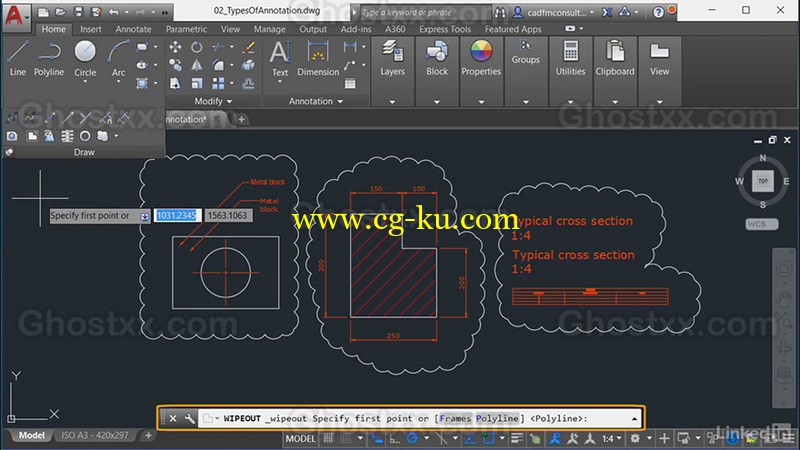Select the Line tool
This screenshot has height=450, width=800.
point(17,59)
